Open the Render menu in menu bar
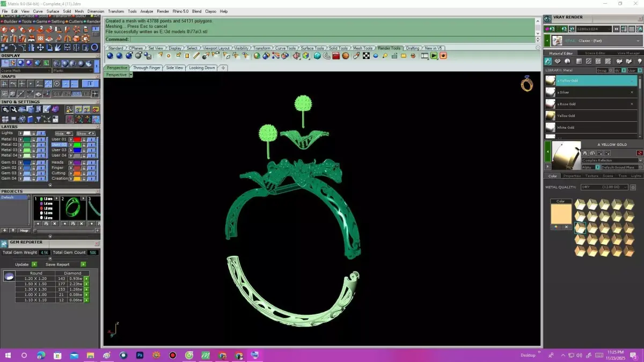 coord(163,11)
